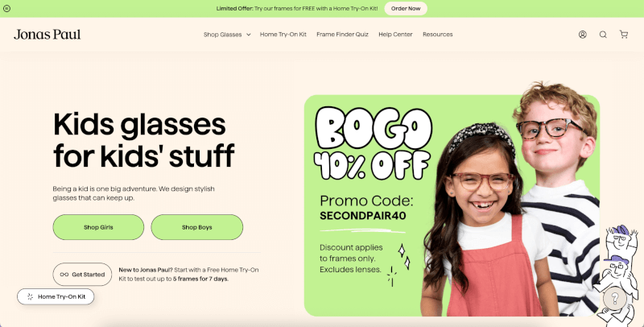Viewport: 644px width, 327px height.
Task: Go to Jonas Paul homepage logo
Action: pyautogui.click(x=47, y=35)
